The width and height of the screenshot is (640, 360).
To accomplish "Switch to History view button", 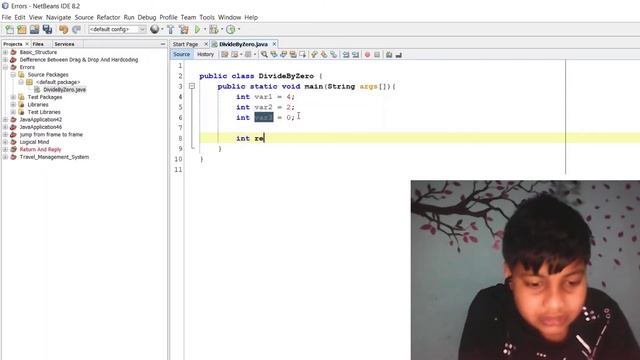I will tap(205, 54).
